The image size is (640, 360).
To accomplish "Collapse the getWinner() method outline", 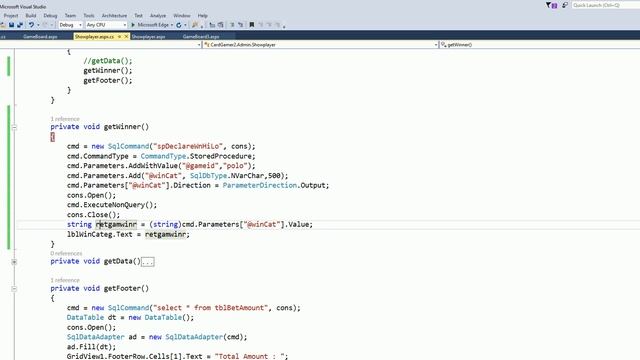I will tap(14, 127).
